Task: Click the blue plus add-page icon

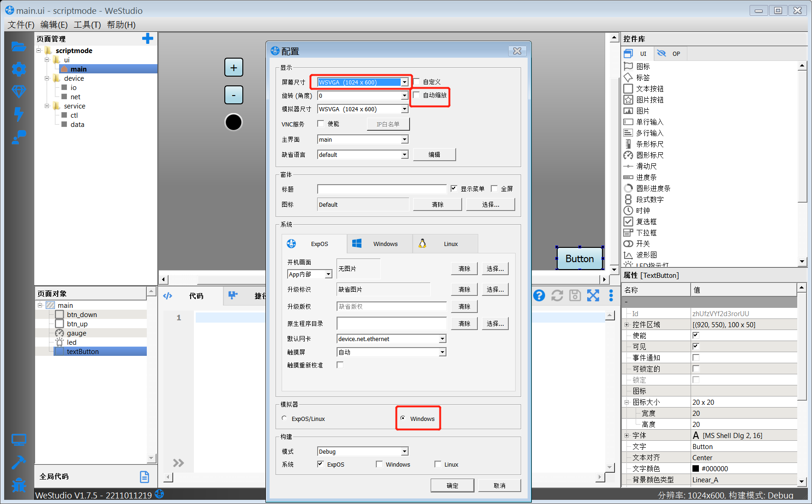Action: 147,39
